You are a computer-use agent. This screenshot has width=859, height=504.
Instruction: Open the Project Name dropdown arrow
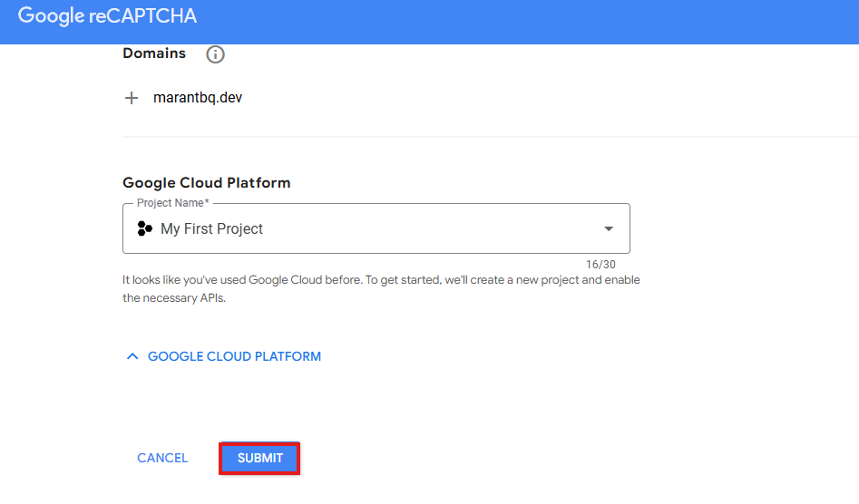608,228
